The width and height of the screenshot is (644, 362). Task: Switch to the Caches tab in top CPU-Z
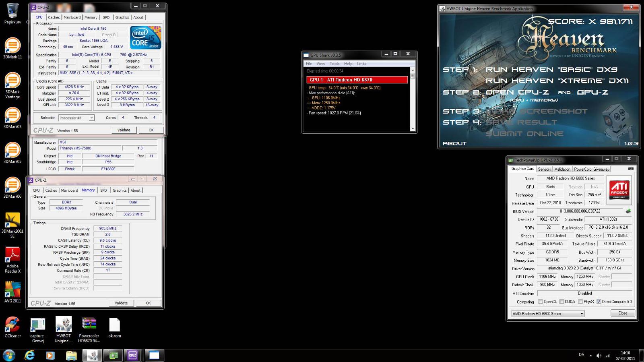(54, 17)
